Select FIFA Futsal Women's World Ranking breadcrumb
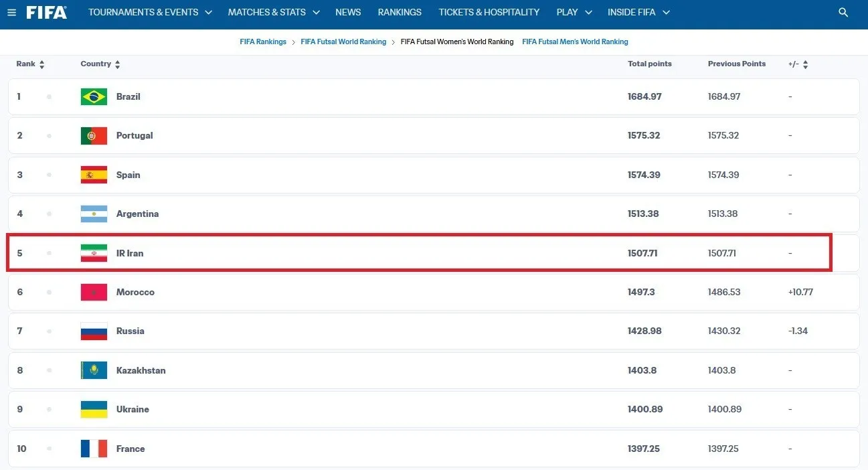The image size is (868, 470). 457,42
